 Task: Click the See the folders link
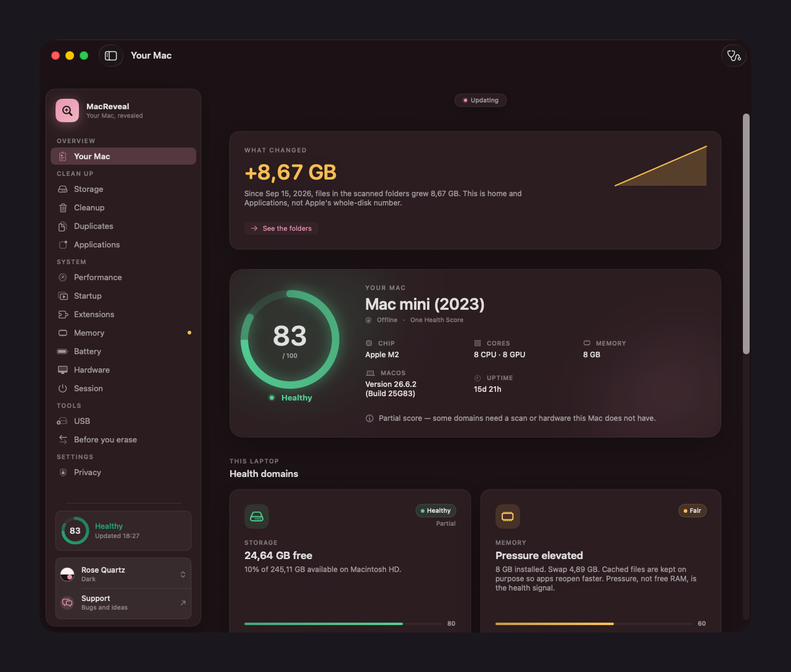click(x=281, y=228)
